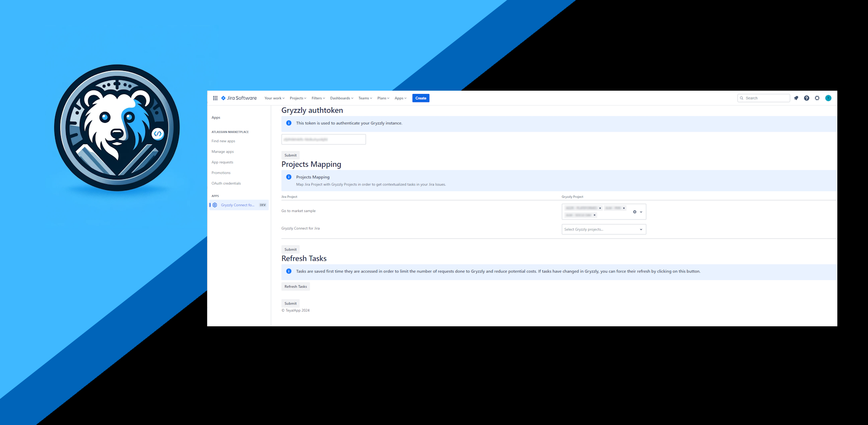Click the Gryzzly Connect app icon in sidebar
This screenshot has height=425, width=868.
tap(215, 205)
